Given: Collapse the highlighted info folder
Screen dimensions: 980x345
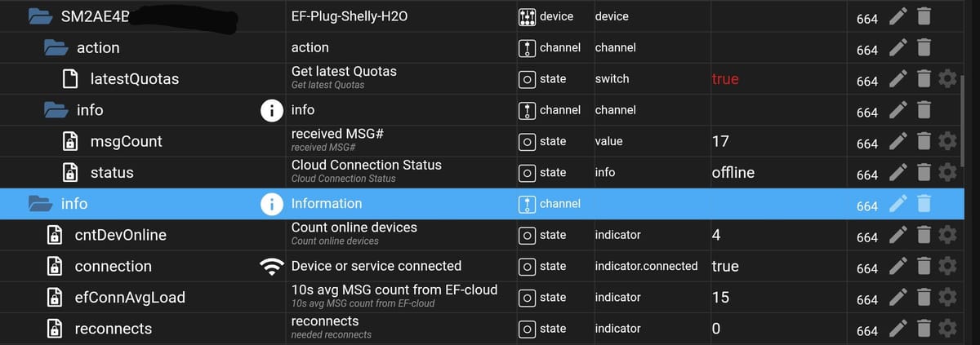Looking at the screenshot, I should (x=40, y=203).
